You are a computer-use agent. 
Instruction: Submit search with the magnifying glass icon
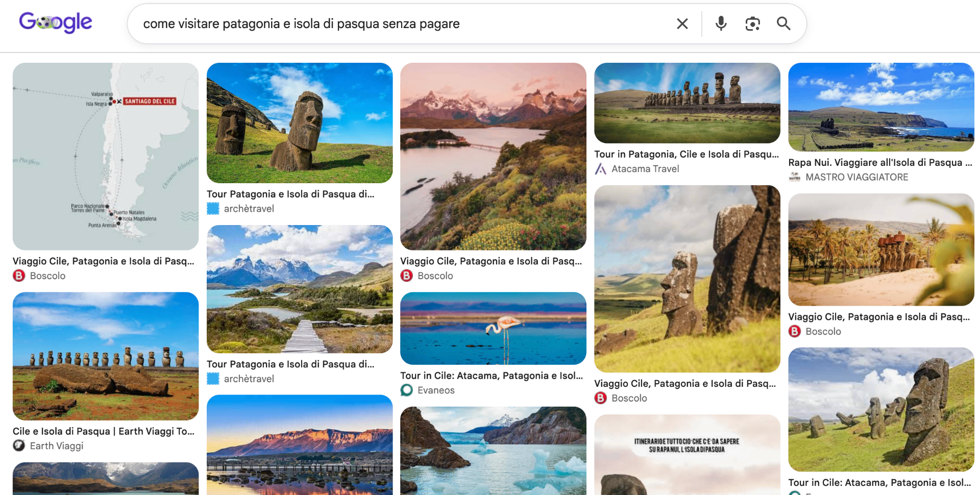(783, 23)
